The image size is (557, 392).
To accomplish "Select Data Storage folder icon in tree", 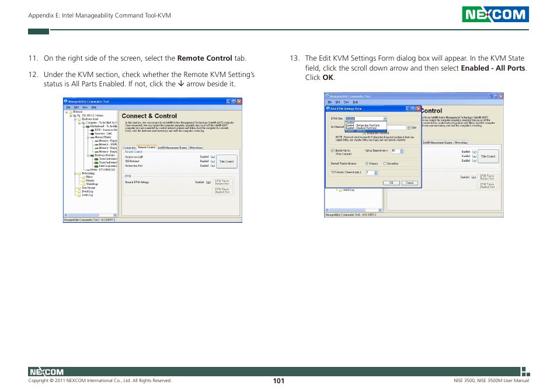I will point(79,188).
